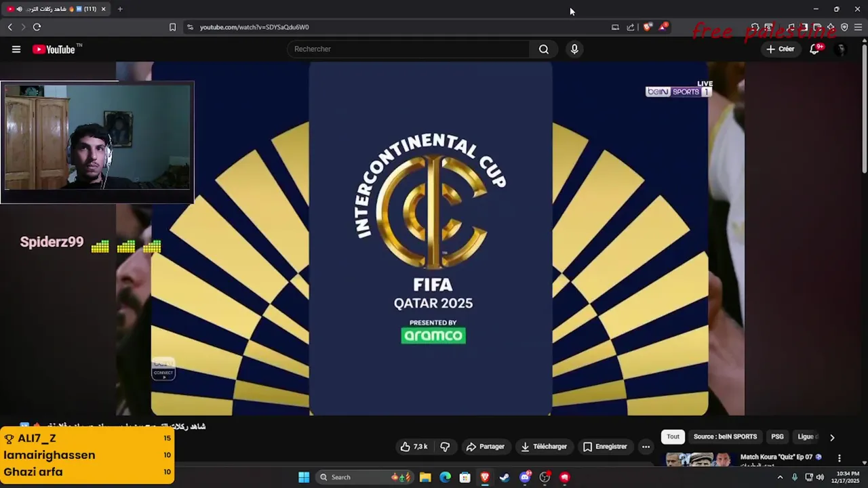
Task: Select the YouTube (111) browser tab
Action: [x=57, y=9]
